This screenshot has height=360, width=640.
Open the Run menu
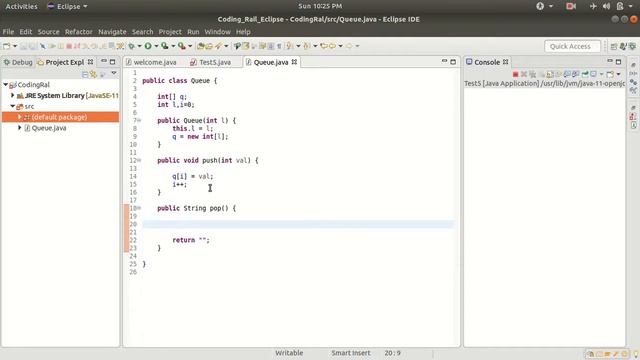coord(193,31)
